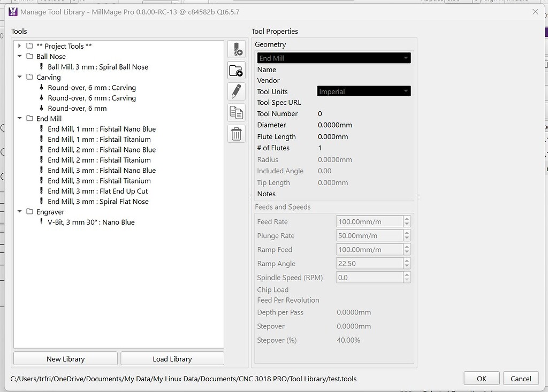Click the Plunge Rate input field
Viewport: 548px width, 392px height.
369,235
